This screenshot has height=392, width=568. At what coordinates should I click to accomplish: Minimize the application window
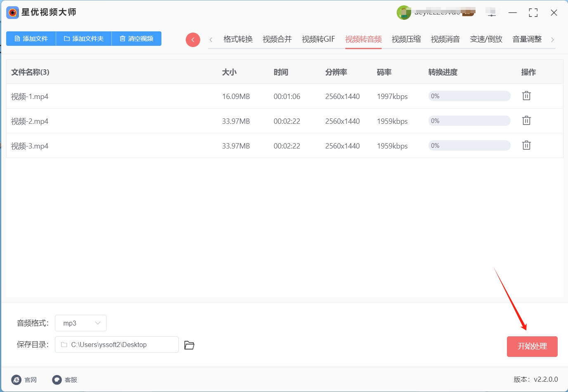[x=513, y=13]
